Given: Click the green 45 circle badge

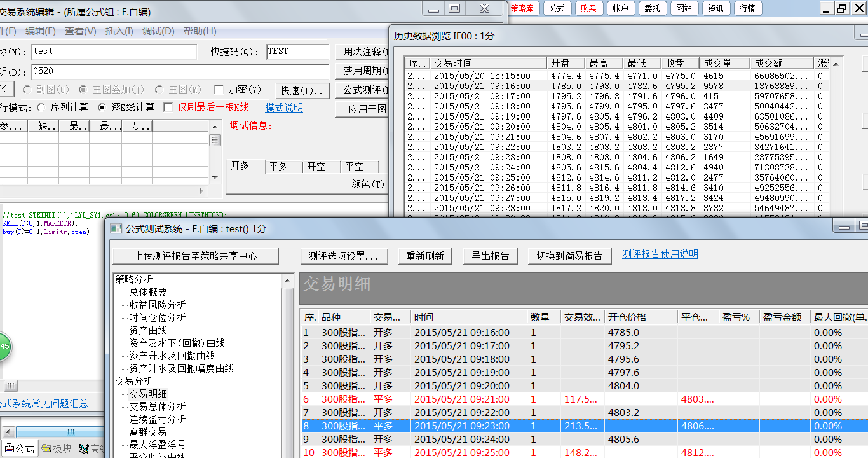Looking at the screenshot, I should tap(3, 347).
